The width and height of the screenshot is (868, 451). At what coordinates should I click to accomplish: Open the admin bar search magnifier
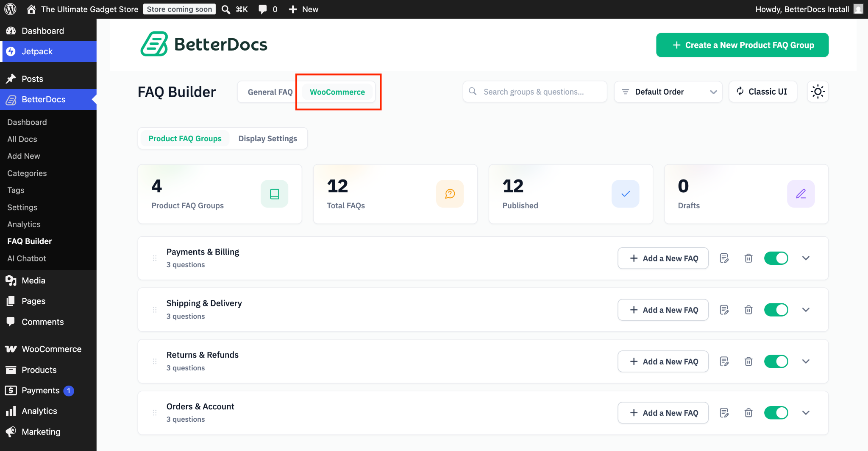point(226,9)
